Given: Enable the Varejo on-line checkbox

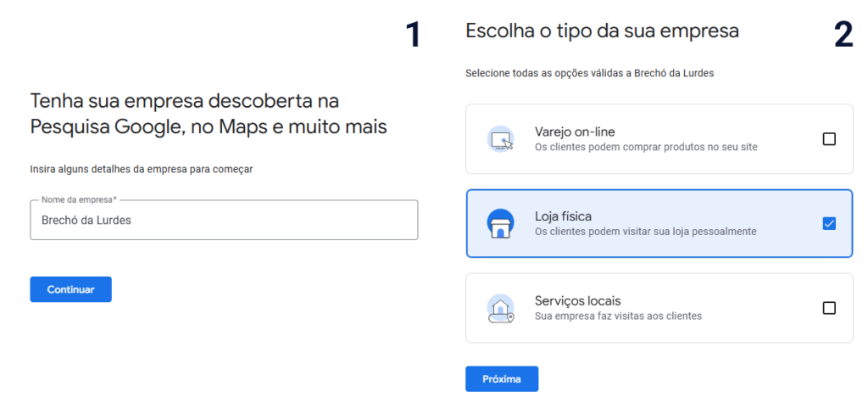Looking at the screenshot, I should point(829,139).
